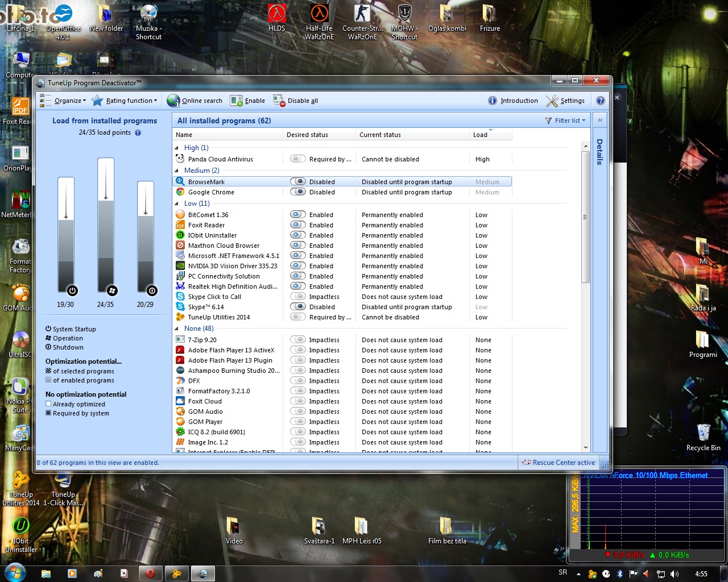Click the System Startup power icon under gauge
The width and height of the screenshot is (728, 582).
pos(72,291)
